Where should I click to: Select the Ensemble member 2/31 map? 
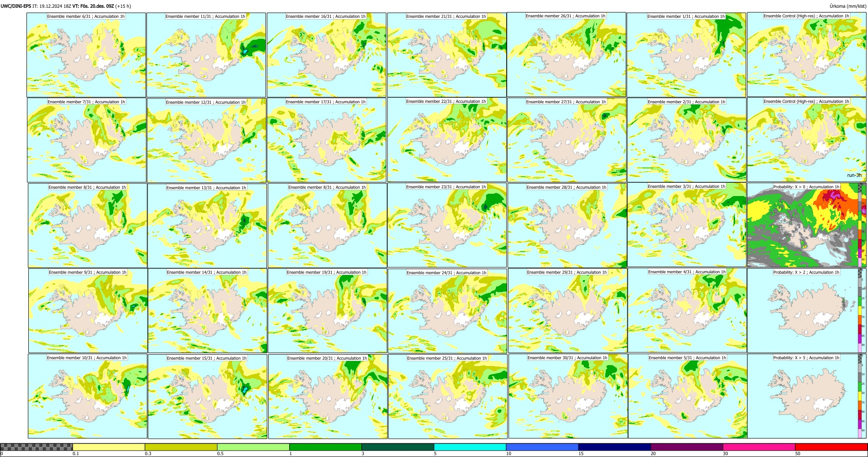click(687, 140)
